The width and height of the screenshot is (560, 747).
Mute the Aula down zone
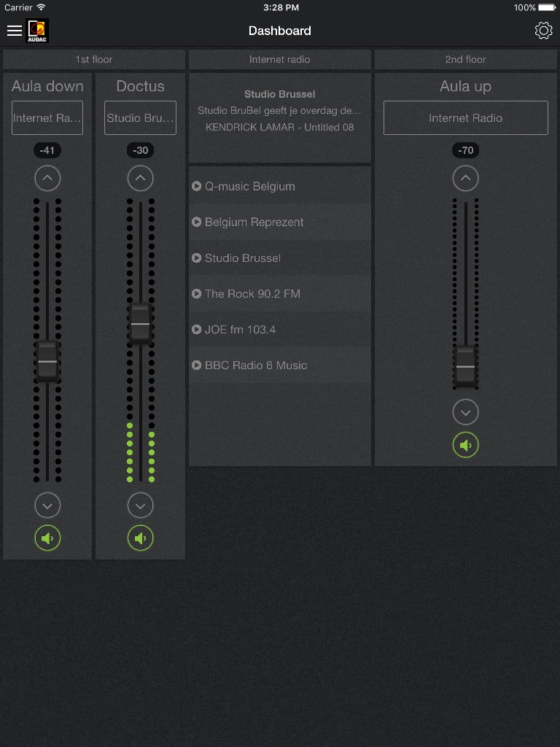pos(47,538)
